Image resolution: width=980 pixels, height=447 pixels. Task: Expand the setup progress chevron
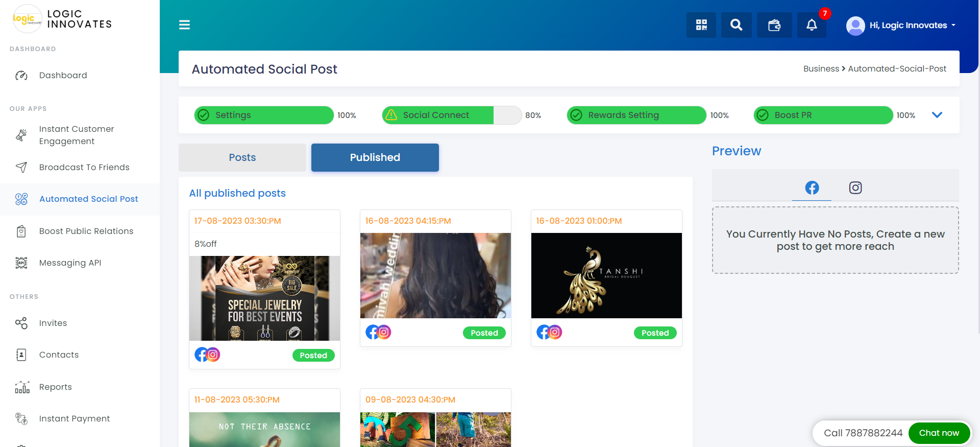(937, 115)
